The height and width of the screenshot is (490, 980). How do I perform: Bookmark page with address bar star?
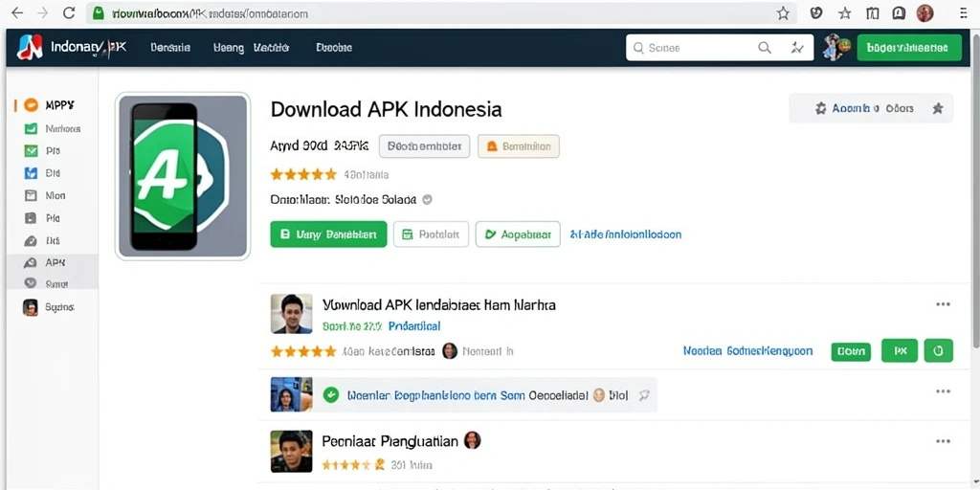coord(783,13)
